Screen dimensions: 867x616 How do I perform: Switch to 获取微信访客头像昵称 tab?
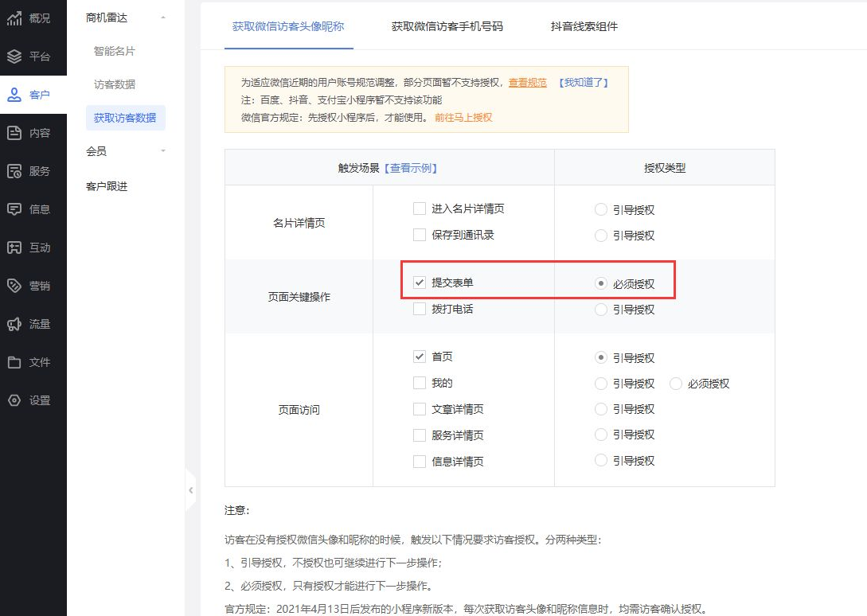pos(288,26)
